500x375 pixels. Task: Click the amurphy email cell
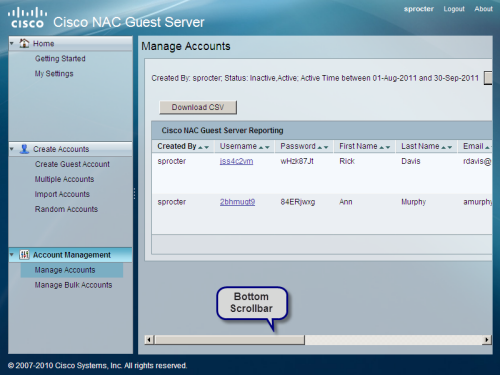(477, 202)
